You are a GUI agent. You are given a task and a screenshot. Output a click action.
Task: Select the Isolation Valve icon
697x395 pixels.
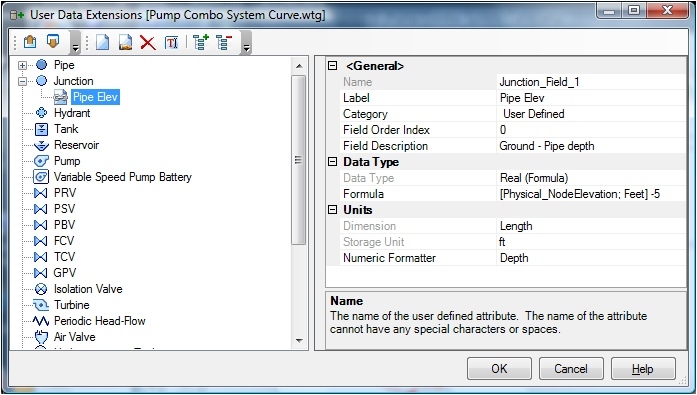[x=41, y=289]
